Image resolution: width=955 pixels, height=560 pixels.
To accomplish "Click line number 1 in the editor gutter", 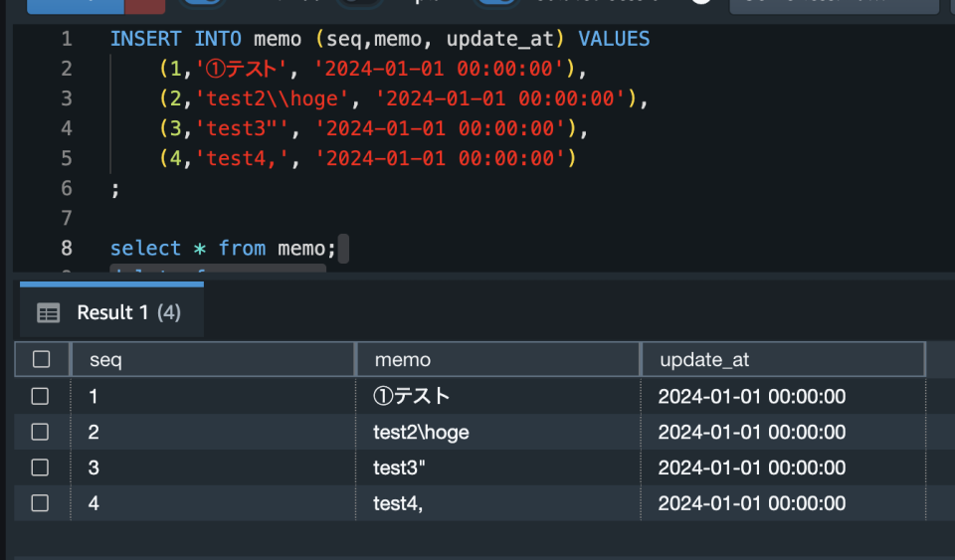I will [x=67, y=39].
